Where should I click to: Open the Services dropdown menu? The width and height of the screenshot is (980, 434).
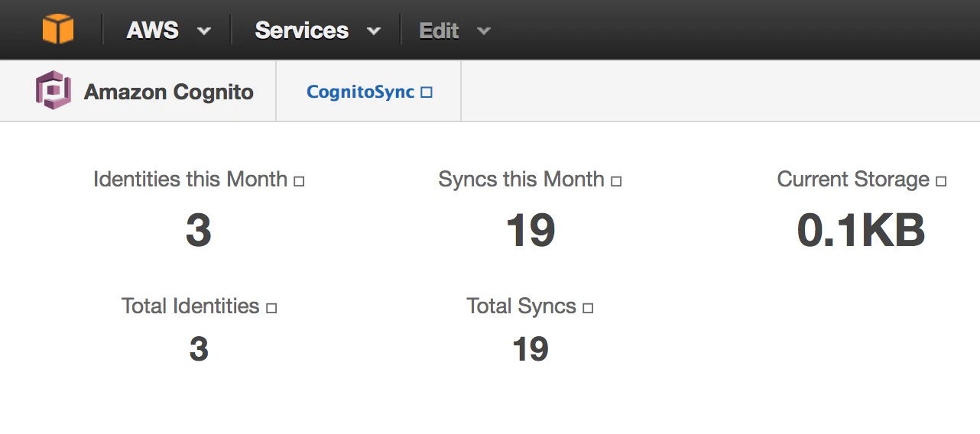click(x=317, y=31)
